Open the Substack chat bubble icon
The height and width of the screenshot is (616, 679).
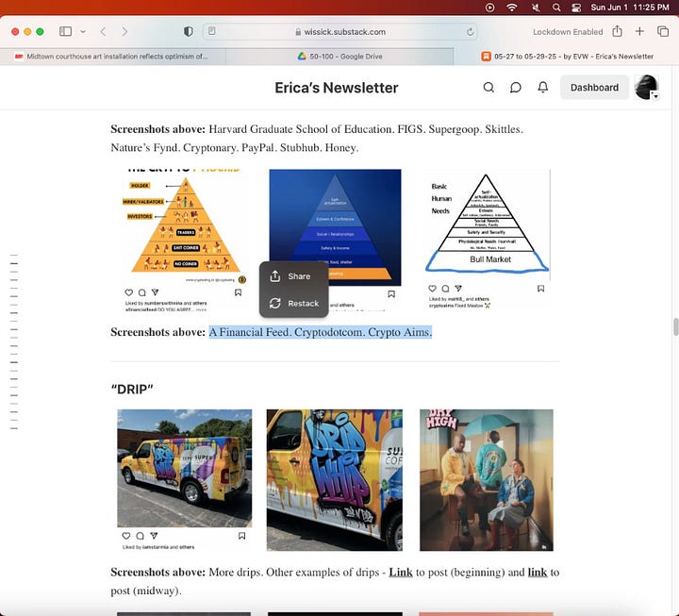pyautogui.click(x=515, y=88)
